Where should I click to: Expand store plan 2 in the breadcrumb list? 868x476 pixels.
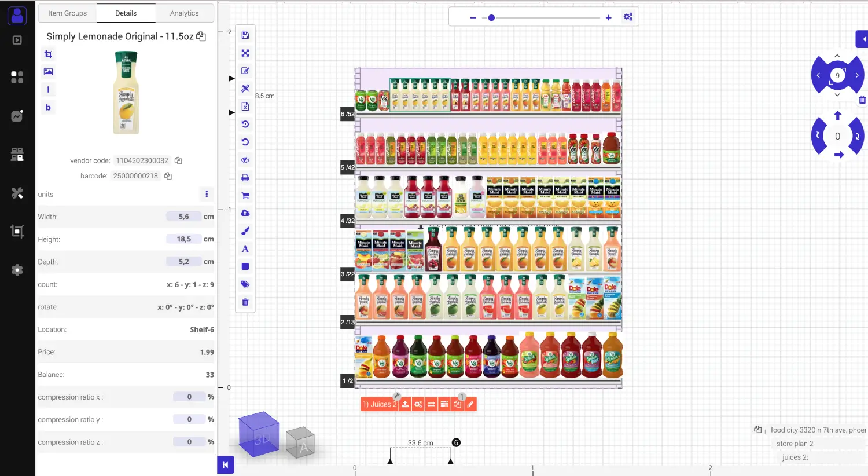(x=795, y=443)
